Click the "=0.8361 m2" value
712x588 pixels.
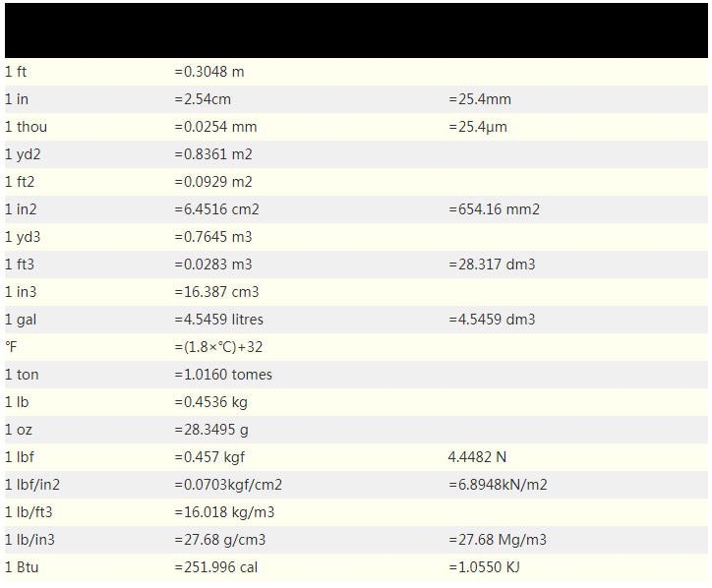213,154
